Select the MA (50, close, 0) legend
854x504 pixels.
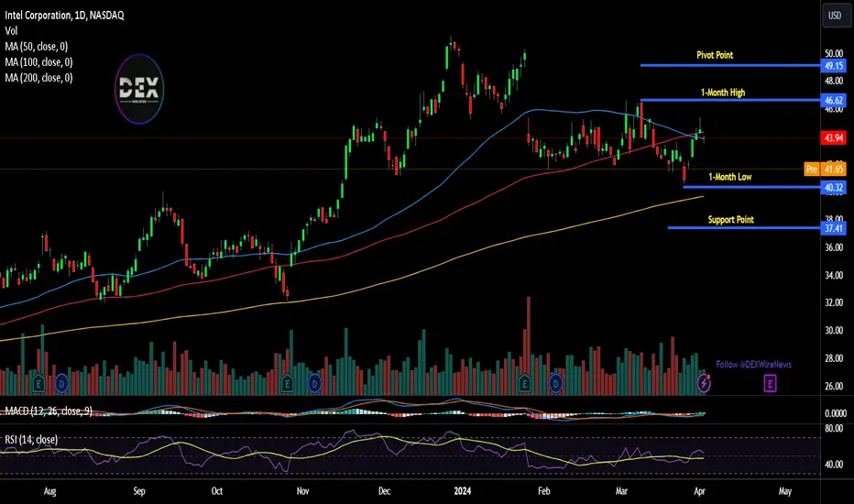(x=37, y=47)
